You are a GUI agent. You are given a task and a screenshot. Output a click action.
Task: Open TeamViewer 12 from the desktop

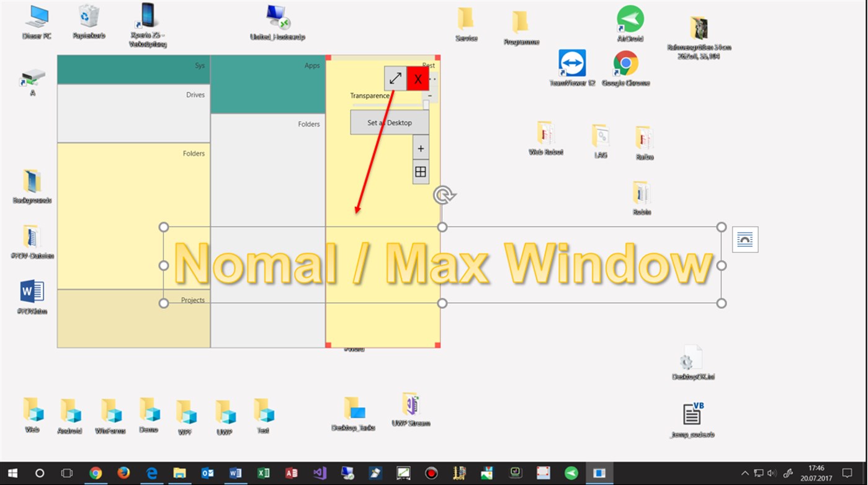(x=572, y=63)
